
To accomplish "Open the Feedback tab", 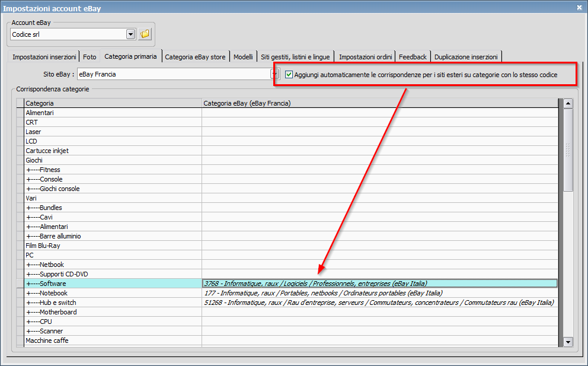I will [x=413, y=57].
